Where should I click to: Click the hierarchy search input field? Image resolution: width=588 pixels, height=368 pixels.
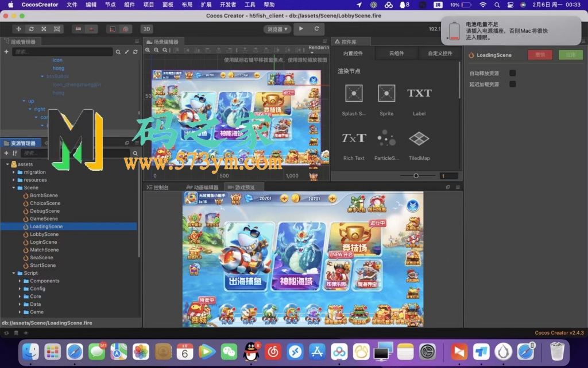pos(62,51)
